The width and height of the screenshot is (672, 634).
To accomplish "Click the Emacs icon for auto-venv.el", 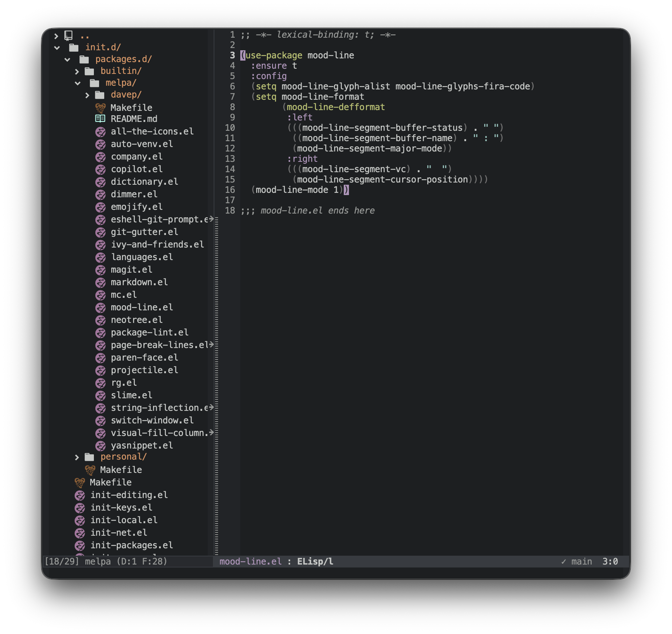I will 101,144.
